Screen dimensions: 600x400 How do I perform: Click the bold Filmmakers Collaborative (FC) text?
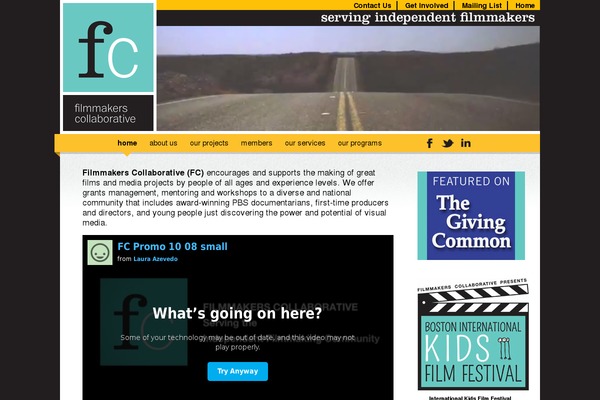pos(143,173)
